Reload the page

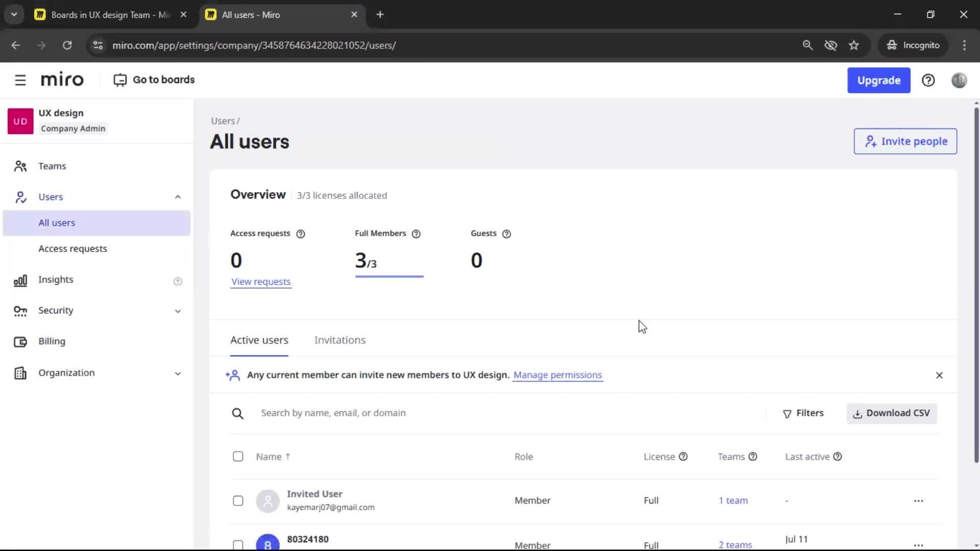pyautogui.click(x=67, y=45)
